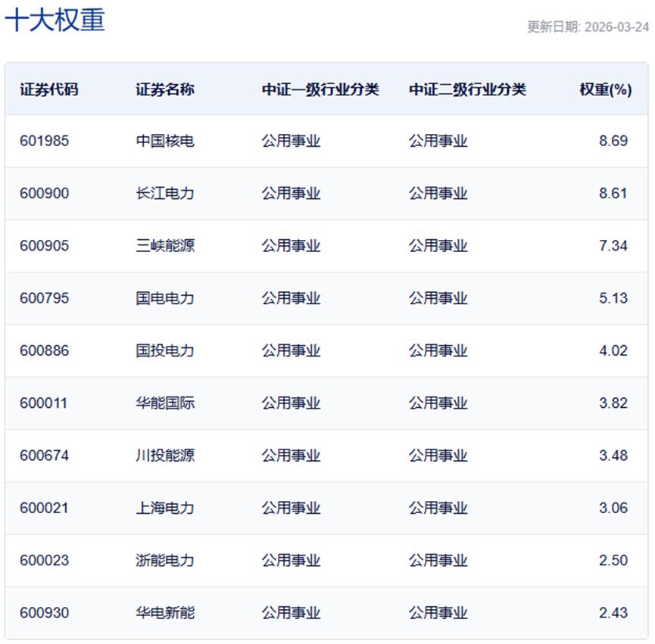Click the 华能国际 security name
The height and width of the screenshot is (644, 655).
(165, 403)
